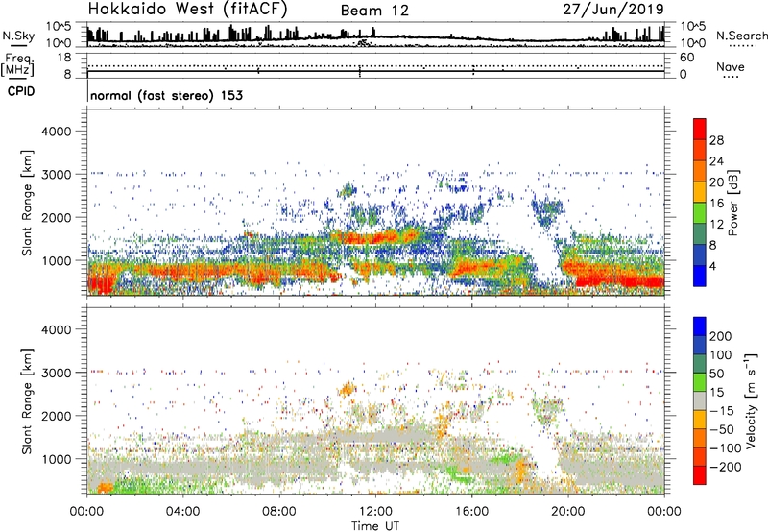This screenshot has width=768, height=532.
Task: Click '200' on the velocity scale
Action: (721, 336)
